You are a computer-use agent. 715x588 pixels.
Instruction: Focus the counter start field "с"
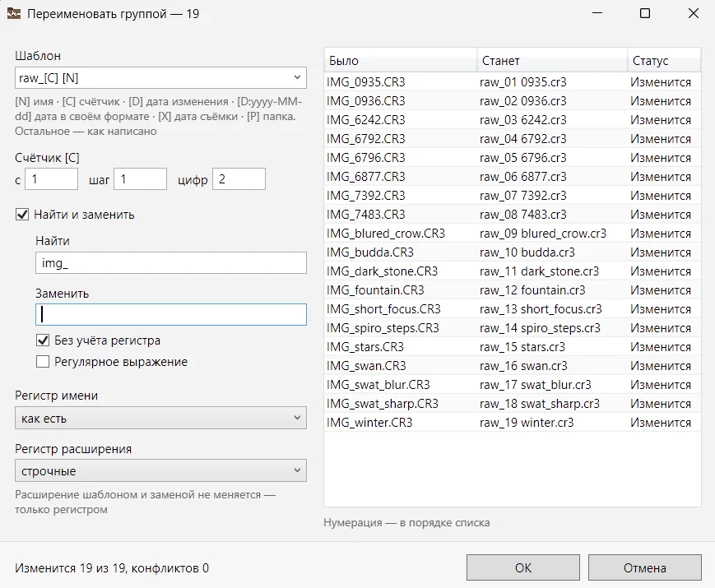51,179
